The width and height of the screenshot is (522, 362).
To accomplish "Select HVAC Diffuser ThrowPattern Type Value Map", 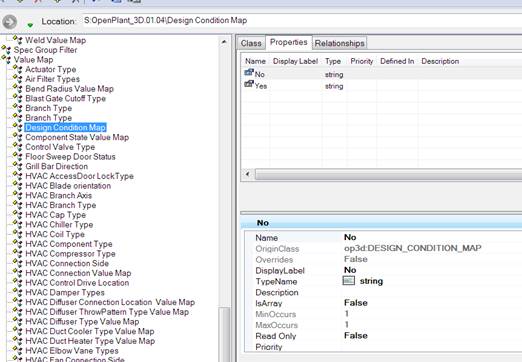I will click(107, 312).
